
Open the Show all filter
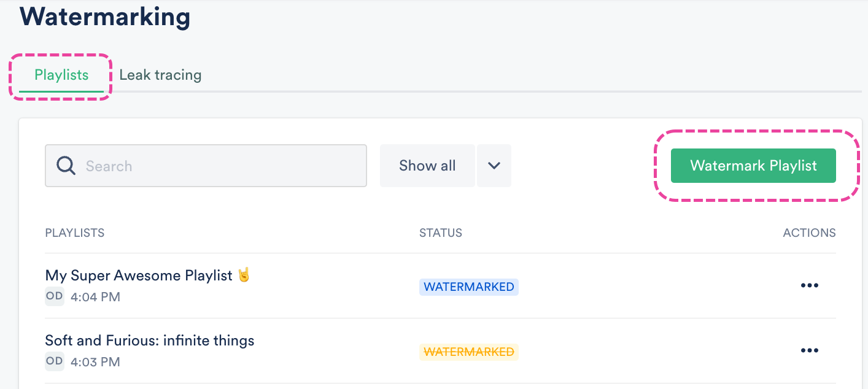427,166
